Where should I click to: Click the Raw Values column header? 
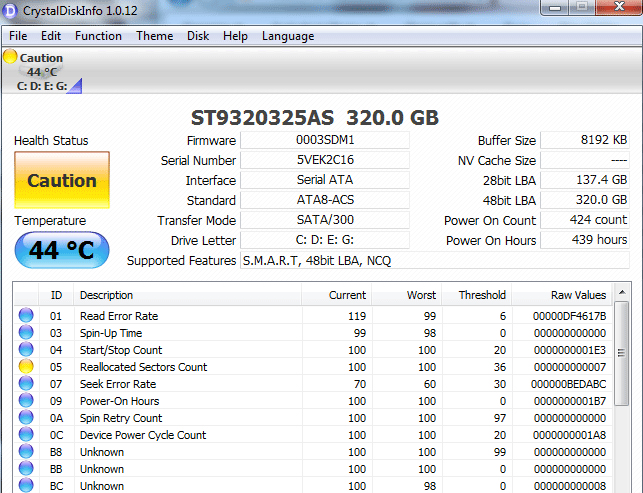pos(562,295)
